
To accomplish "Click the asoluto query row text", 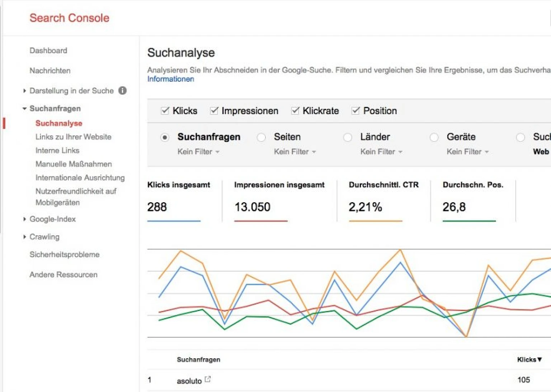I will click(x=189, y=381).
